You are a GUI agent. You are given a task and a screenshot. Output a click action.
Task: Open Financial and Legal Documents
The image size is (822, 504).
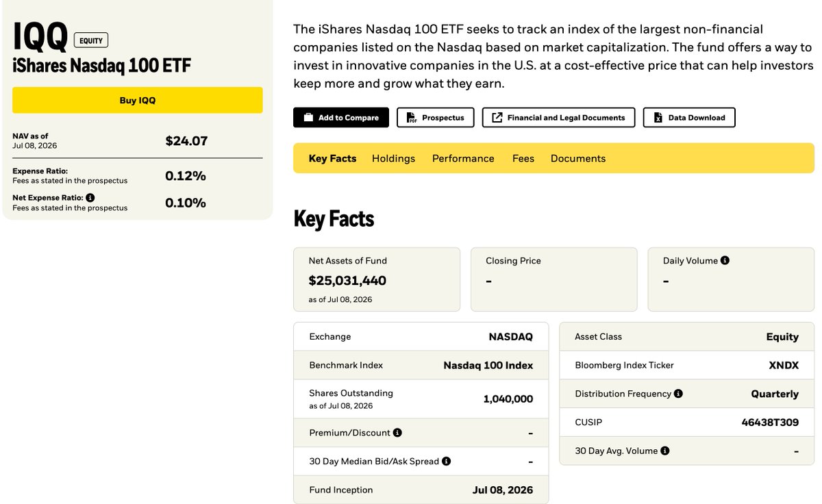pos(559,118)
